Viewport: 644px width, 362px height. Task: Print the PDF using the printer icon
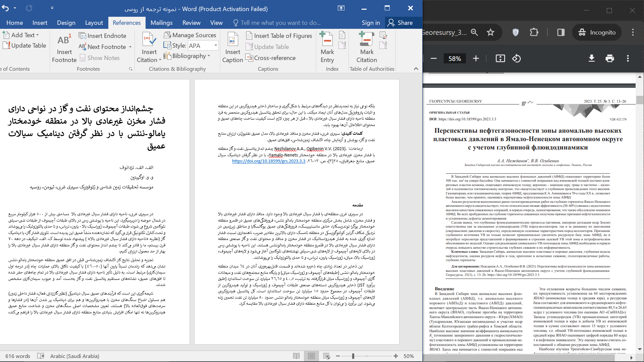[610, 59]
